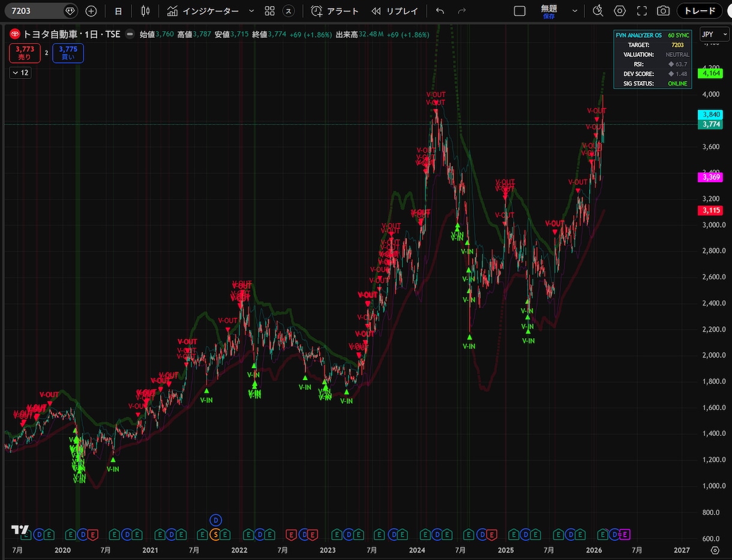Image resolution: width=732 pixels, height=560 pixels.
Task: Click the ONLINE signal status value
Action: click(x=678, y=83)
